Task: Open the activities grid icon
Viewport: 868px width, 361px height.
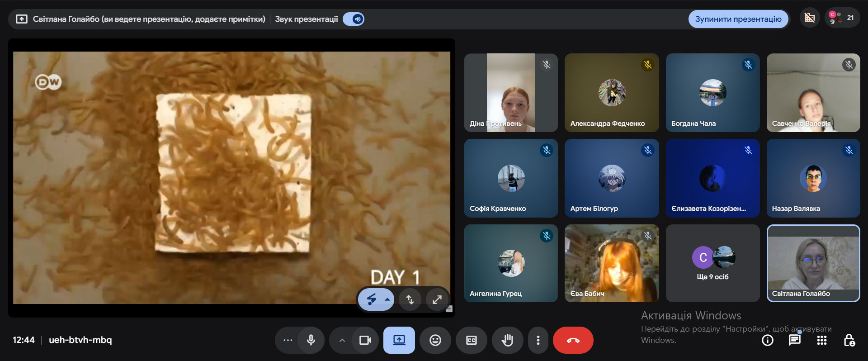Action: [821, 340]
